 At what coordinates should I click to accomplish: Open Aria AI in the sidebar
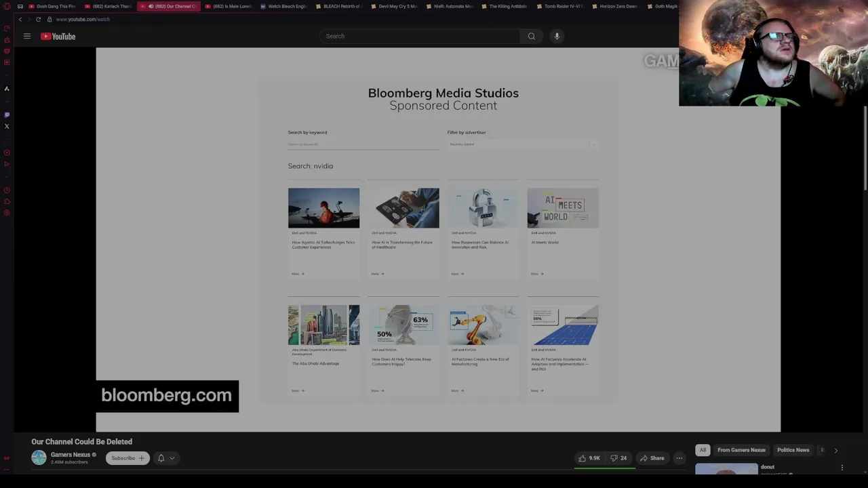coord(7,88)
